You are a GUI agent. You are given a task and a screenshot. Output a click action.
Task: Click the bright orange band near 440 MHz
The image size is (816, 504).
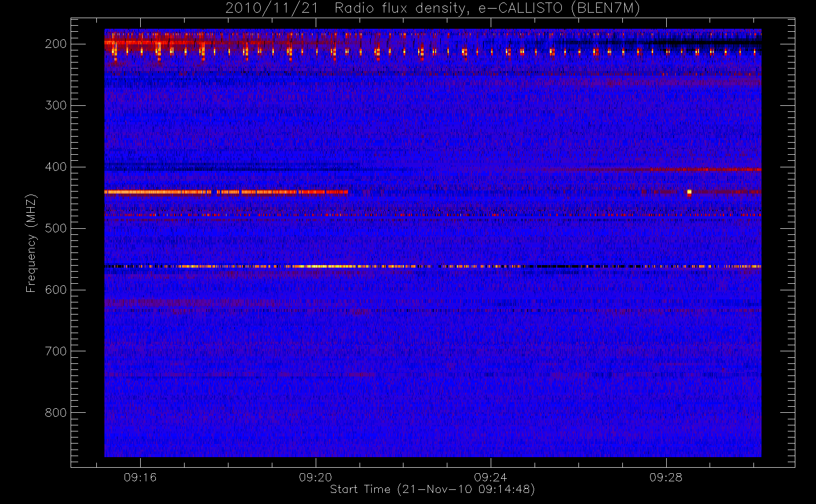click(x=226, y=192)
